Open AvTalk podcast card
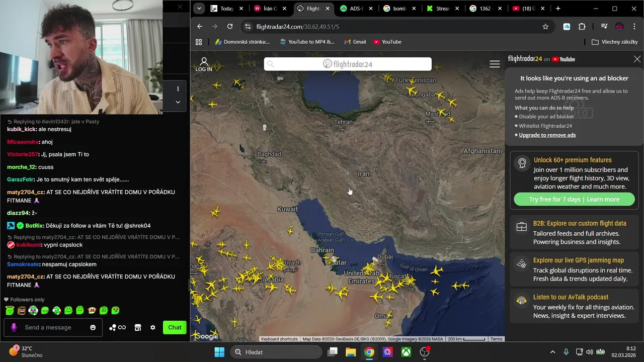Viewport: 644px width, 362px height. (x=574, y=306)
